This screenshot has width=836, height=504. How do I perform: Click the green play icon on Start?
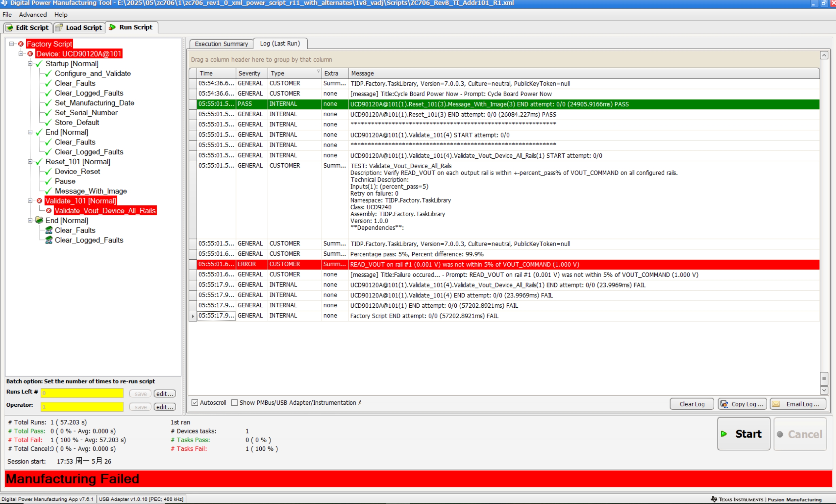(x=724, y=434)
